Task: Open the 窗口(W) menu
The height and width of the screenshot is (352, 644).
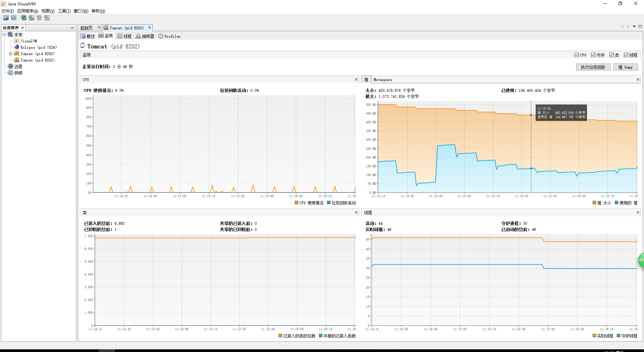Action: (81, 11)
